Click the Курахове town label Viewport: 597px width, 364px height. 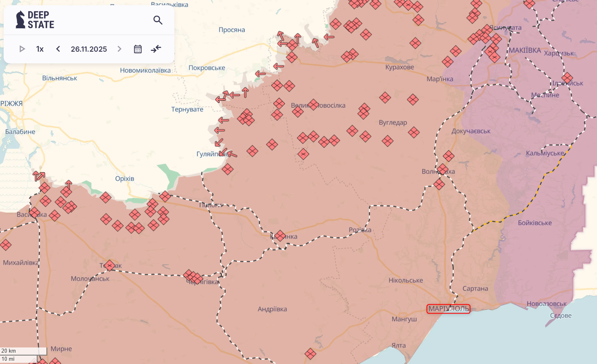click(x=399, y=67)
